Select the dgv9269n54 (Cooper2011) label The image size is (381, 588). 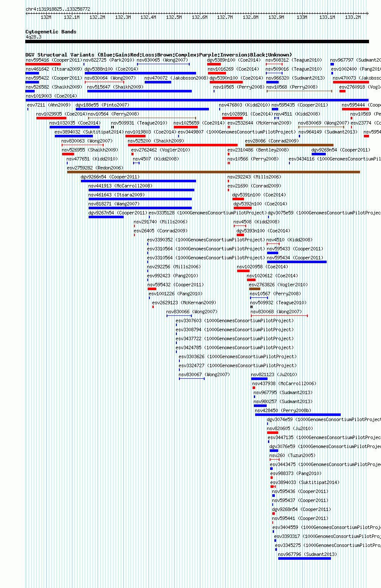pyautogui.click(x=341, y=150)
